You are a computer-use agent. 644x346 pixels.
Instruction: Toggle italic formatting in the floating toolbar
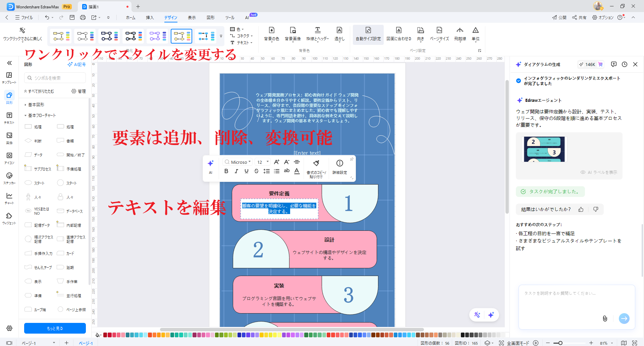pyautogui.click(x=236, y=171)
